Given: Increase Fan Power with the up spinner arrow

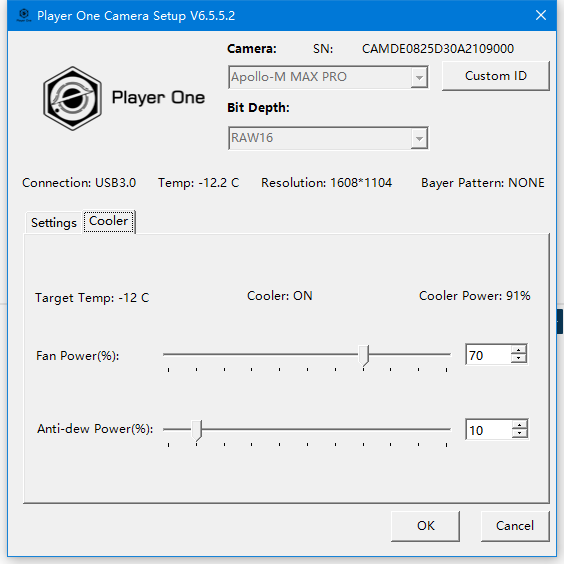Looking at the screenshot, I should (518, 350).
